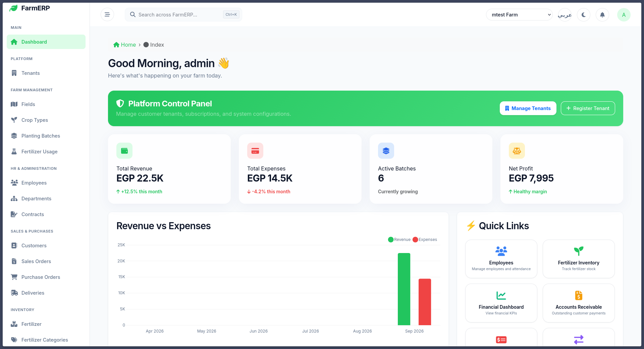Click the Index breadcrumb item
The width and height of the screenshot is (644, 349).
[154, 45]
